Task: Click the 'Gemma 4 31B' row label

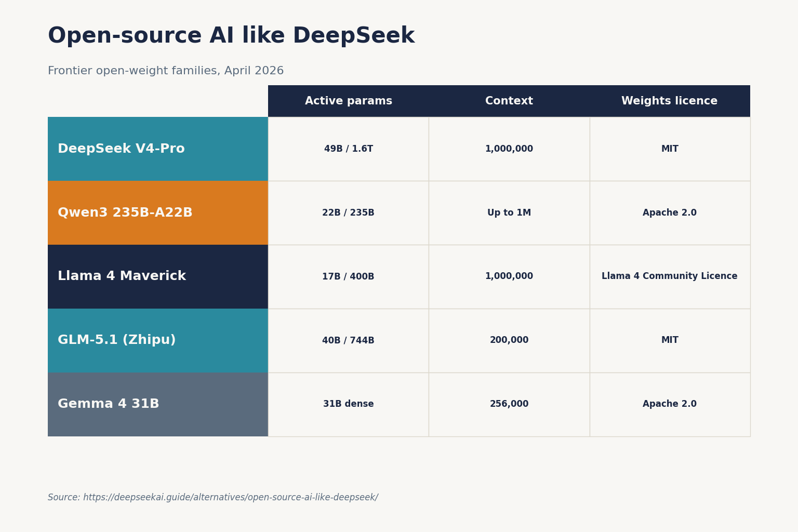Action: coord(158,405)
